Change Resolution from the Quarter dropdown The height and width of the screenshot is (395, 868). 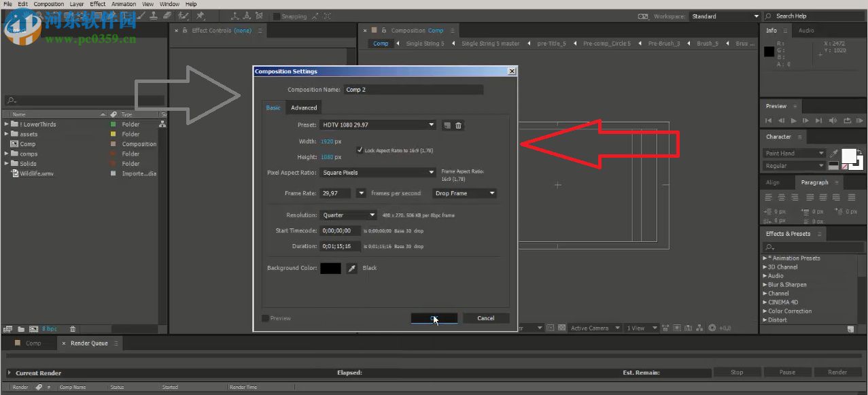tap(349, 215)
